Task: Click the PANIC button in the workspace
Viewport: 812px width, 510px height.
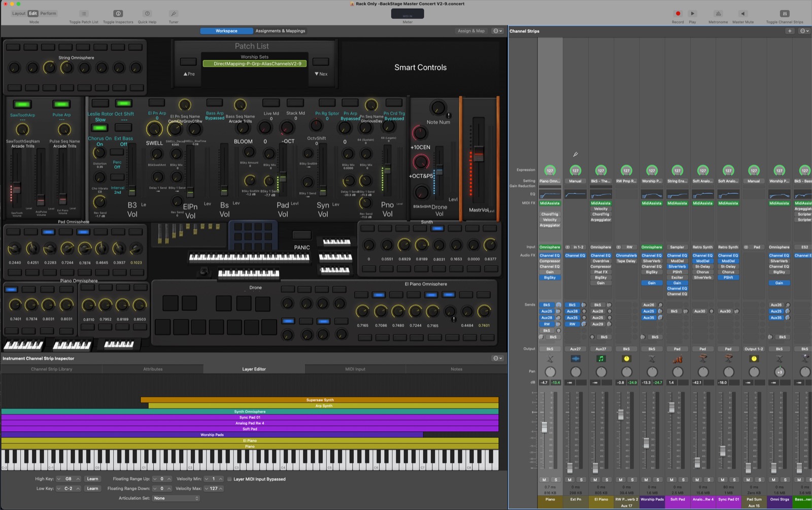Action: pyautogui.click(x=301, y=235)
